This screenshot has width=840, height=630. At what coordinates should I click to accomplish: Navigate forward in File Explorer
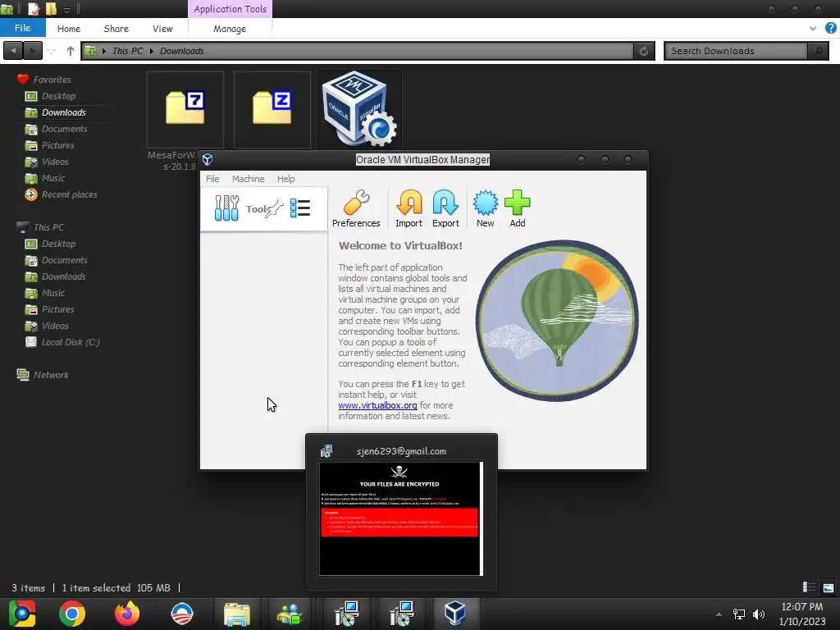33,51
